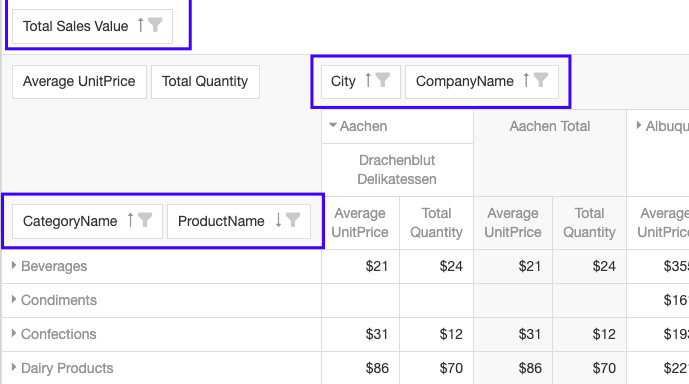Screen dimensions: 689x384
Task: Click Beverages $21 cell under Drachenblut Delikatessen
Action: (x=360, y=266)
